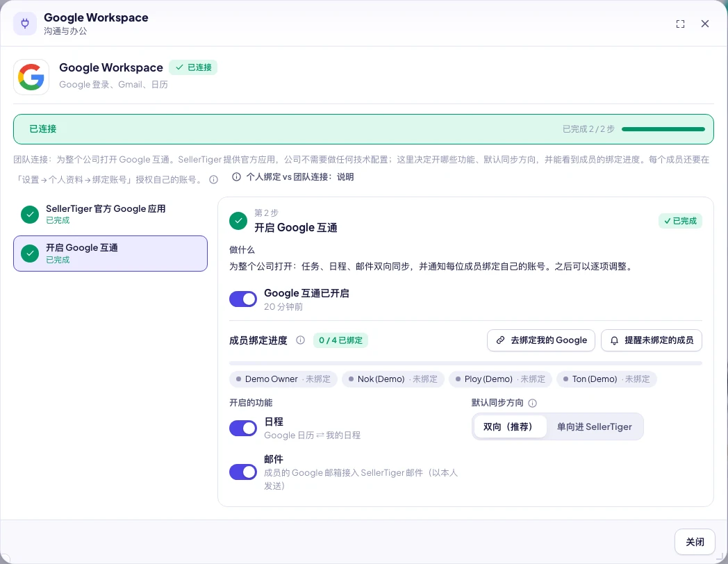Viewport: 728px width, 564px height.
Task: Select the SellerTiger 官方 Google 应用 step
Action: (x=110, y=215)
